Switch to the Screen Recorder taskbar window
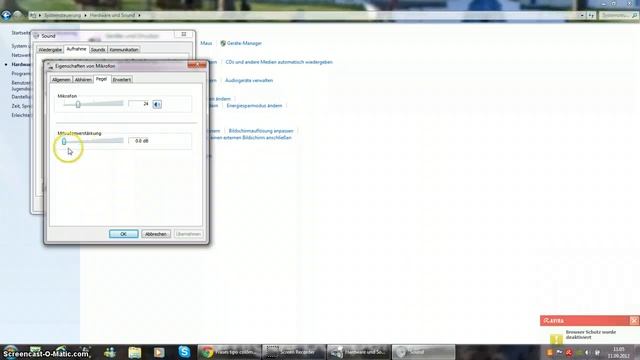 293,352
